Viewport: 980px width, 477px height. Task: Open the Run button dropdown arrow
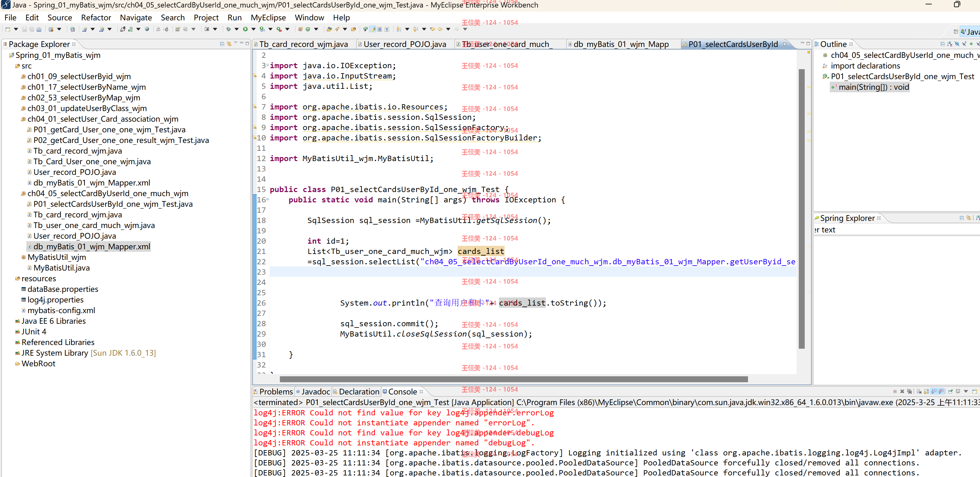pyautogui.click(x=253, y=29)
